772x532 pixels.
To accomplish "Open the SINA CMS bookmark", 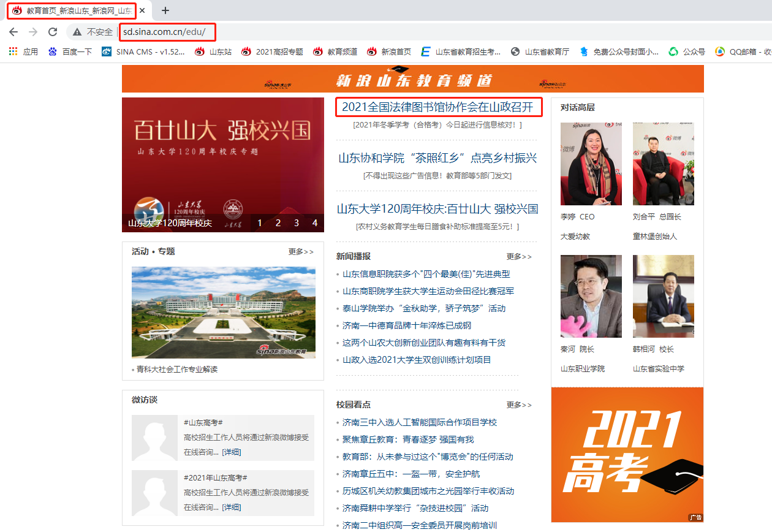I will click(143, 52).
